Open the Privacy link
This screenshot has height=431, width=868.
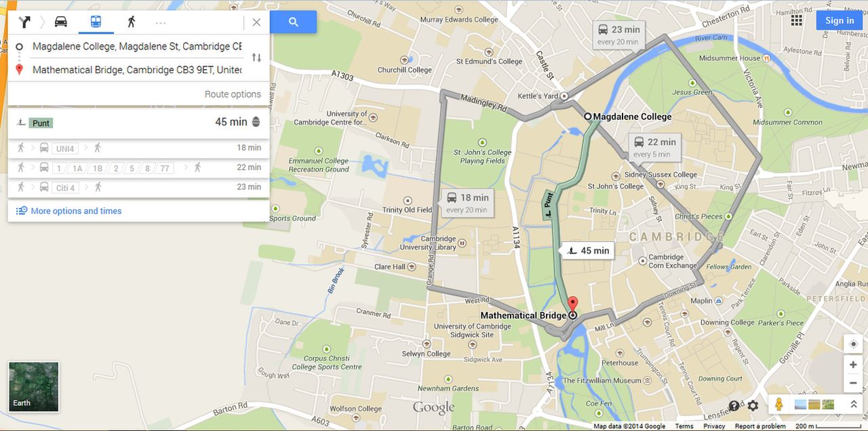(x=714, y=426)
